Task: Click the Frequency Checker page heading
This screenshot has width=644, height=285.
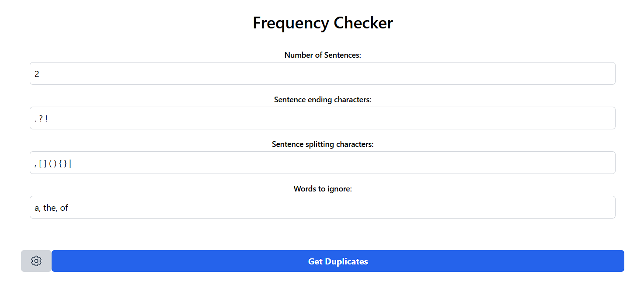Action: click(x=323, y=23)
